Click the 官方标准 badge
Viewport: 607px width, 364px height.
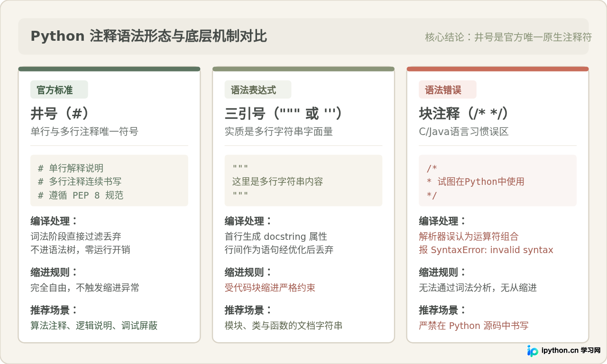pos(59,90)
